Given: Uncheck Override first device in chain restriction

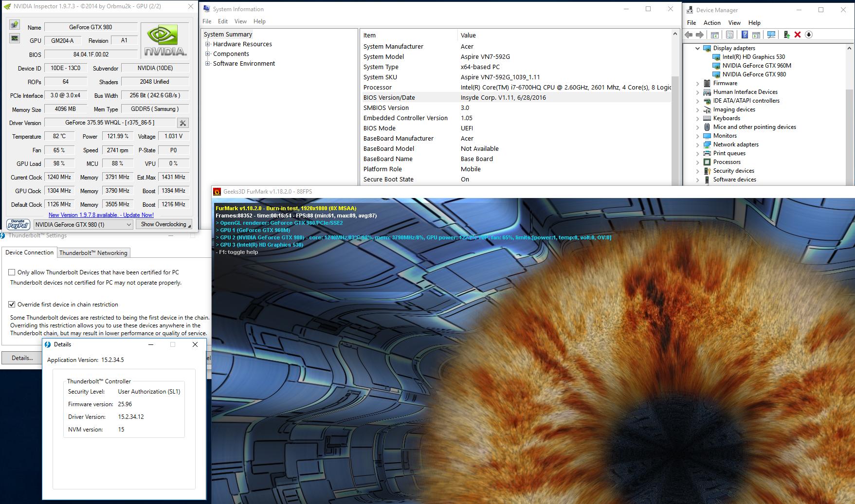Looking at the screenshot, I should (12, 305).
